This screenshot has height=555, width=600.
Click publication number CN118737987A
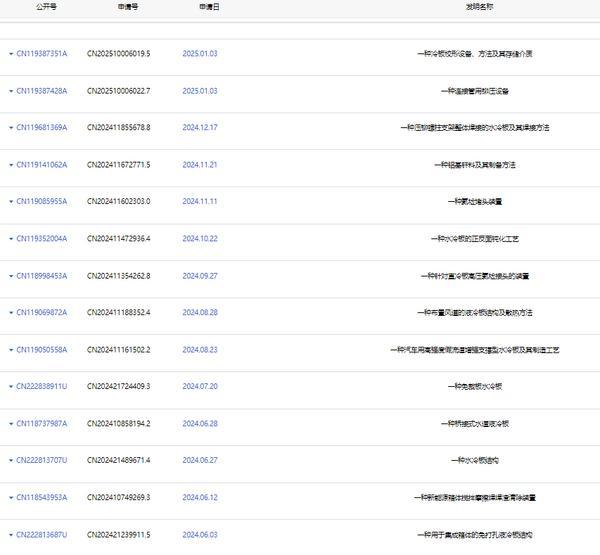(x=42, y=424)
